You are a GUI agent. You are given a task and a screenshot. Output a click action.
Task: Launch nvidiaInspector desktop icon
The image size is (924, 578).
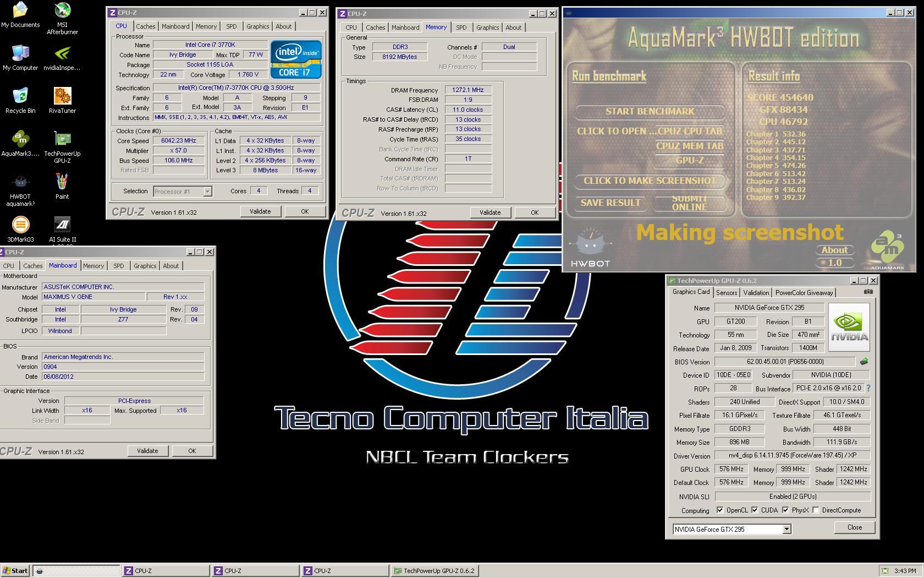click(x=62, y=58)
